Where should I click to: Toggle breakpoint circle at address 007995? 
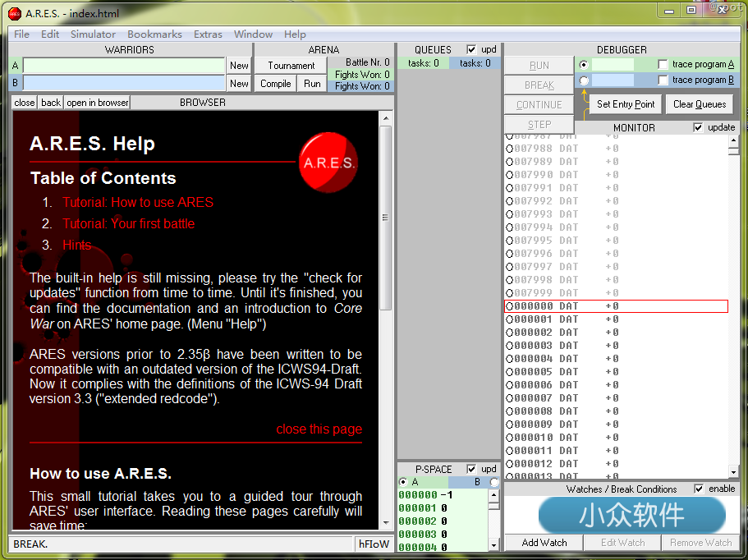click(510, 241)
